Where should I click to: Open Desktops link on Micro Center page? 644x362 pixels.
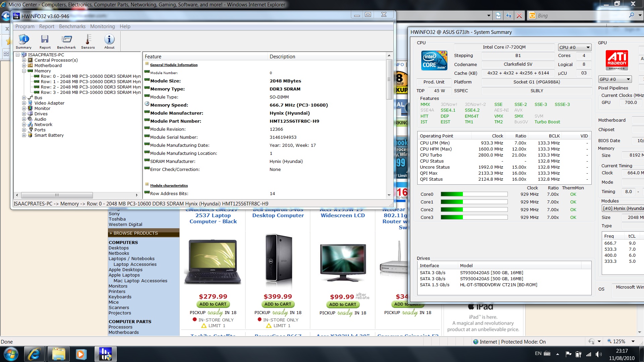tap(118, 248)
